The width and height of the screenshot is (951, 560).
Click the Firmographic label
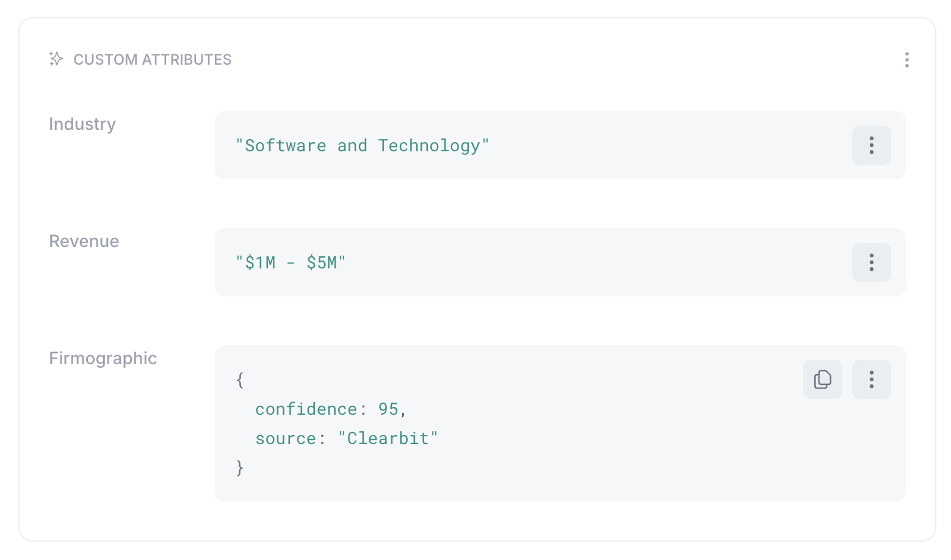click(x=103, y=359)
